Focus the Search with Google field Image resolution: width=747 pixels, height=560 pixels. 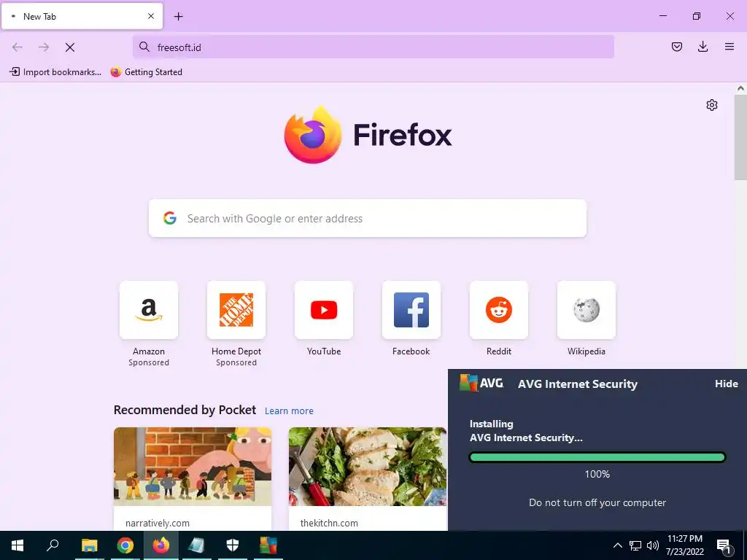(x=368, y=219)
